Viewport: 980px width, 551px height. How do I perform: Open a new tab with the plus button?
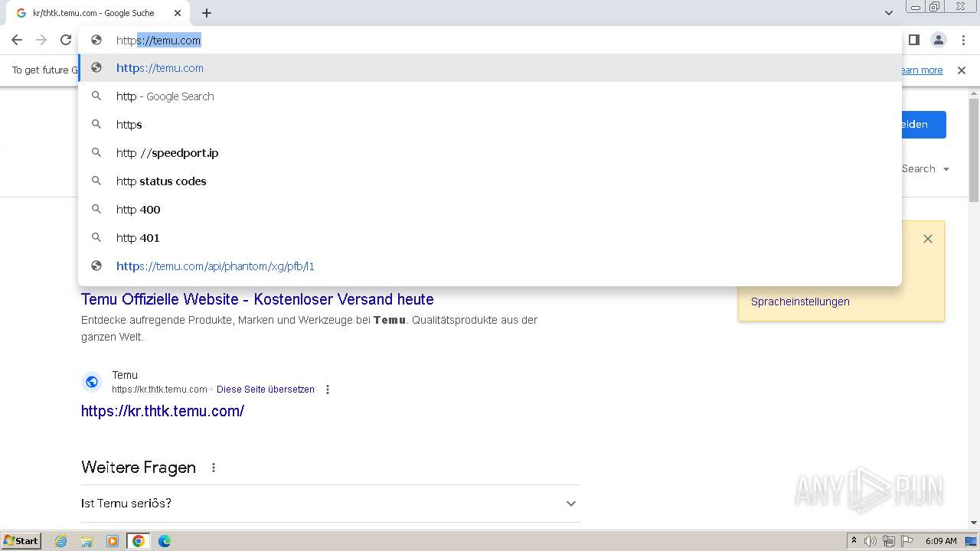207,13
